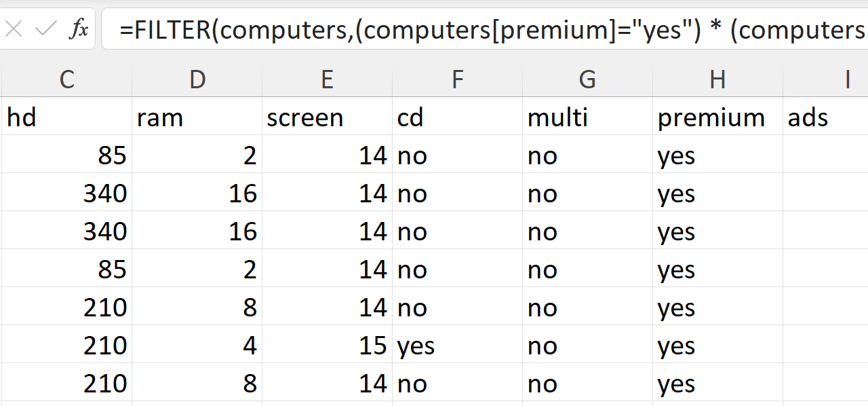This screenshot has height=406, width=868.
Task: Click inside the FILTER formula text in the formula bar
Action: coord(475,30)
